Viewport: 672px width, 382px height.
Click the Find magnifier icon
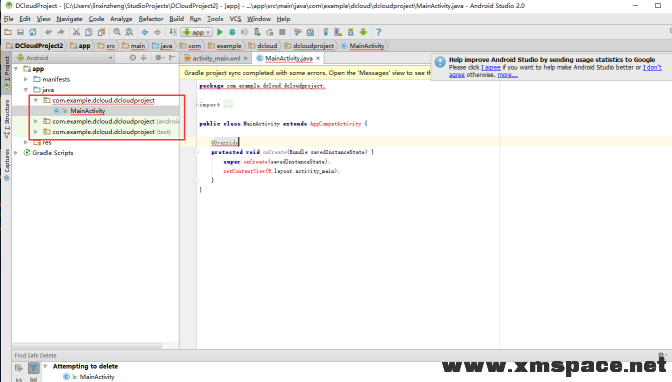pyautogui.click(x=117, y=32)
